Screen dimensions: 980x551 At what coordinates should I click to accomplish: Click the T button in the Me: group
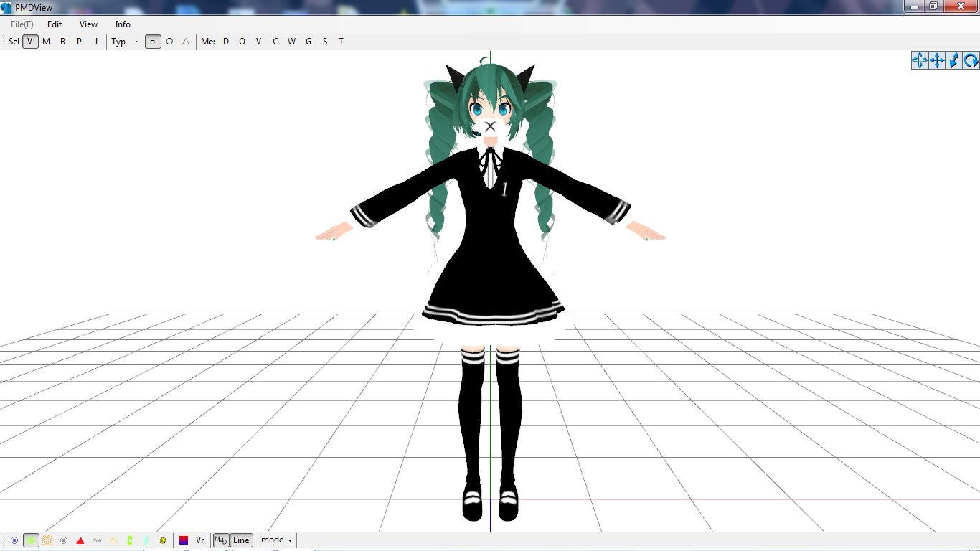(341, 42)
